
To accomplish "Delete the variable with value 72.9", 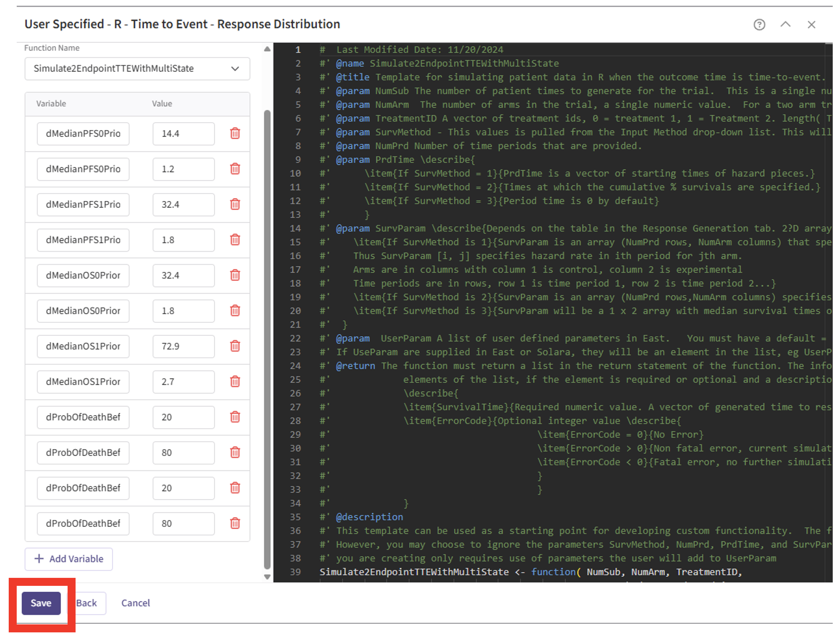I will click(x=235, y=346).
